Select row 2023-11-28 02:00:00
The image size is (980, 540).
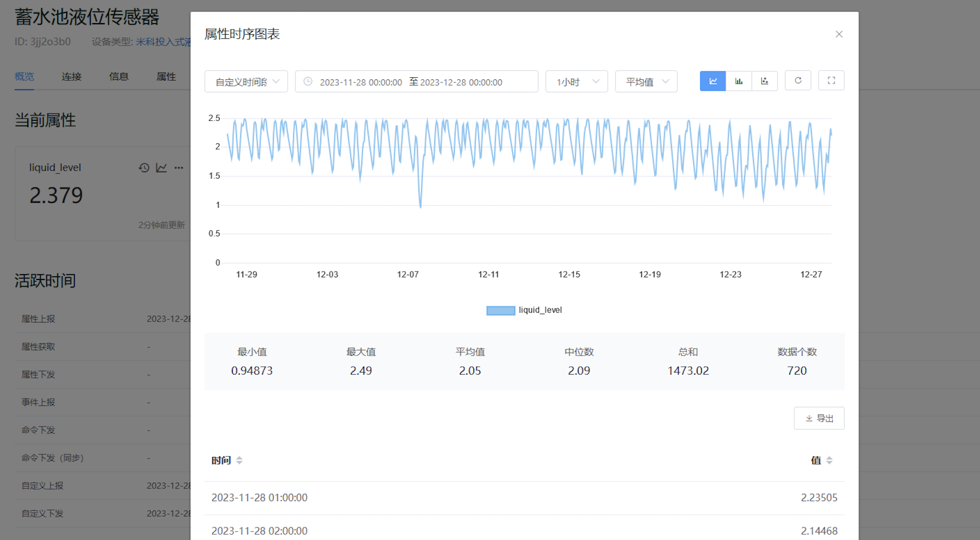524,528
